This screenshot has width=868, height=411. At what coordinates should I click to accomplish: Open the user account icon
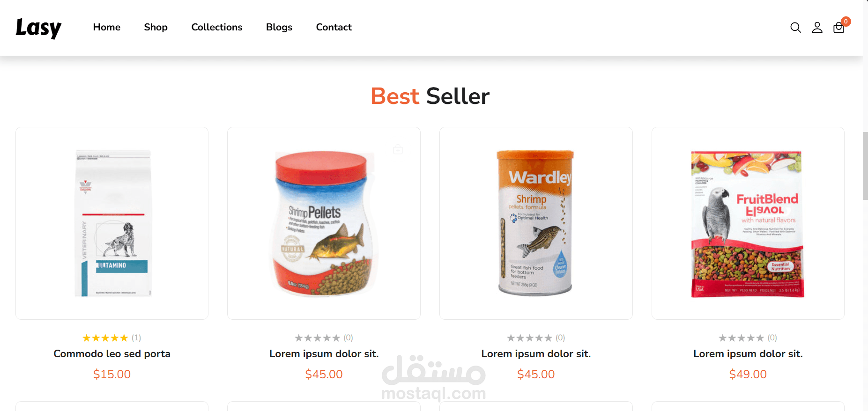tap(817, 28)
